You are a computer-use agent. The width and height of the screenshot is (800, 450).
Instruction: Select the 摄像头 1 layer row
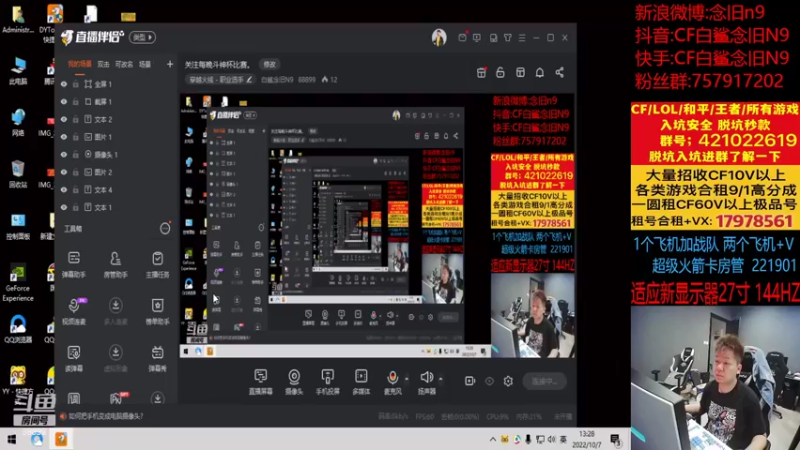115,155
